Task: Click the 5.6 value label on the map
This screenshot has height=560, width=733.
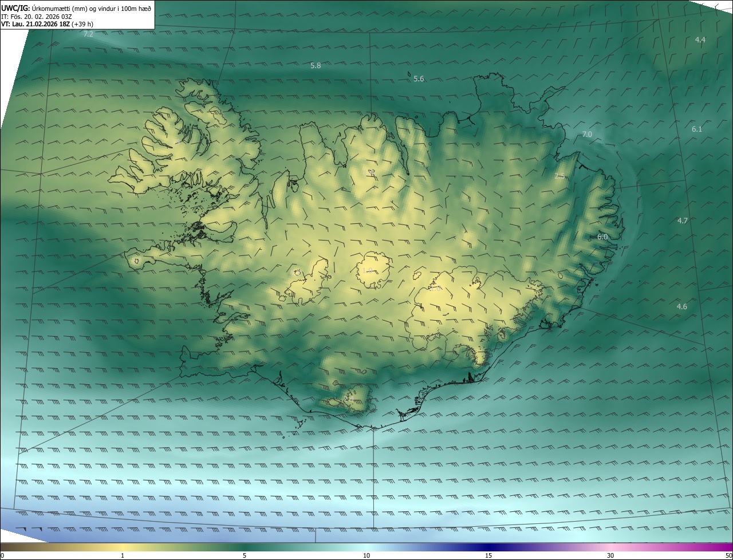Action: (x=419, y=79)
